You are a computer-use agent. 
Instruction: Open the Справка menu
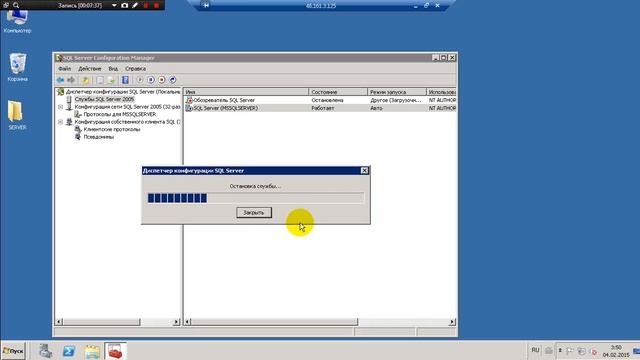[x=135, y=69]
